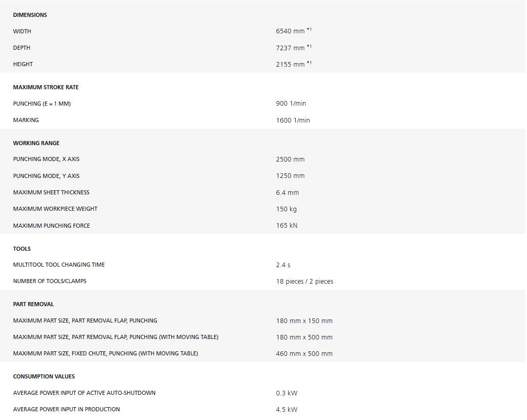Click the 900 1/min punching value

tap(291, 104)
